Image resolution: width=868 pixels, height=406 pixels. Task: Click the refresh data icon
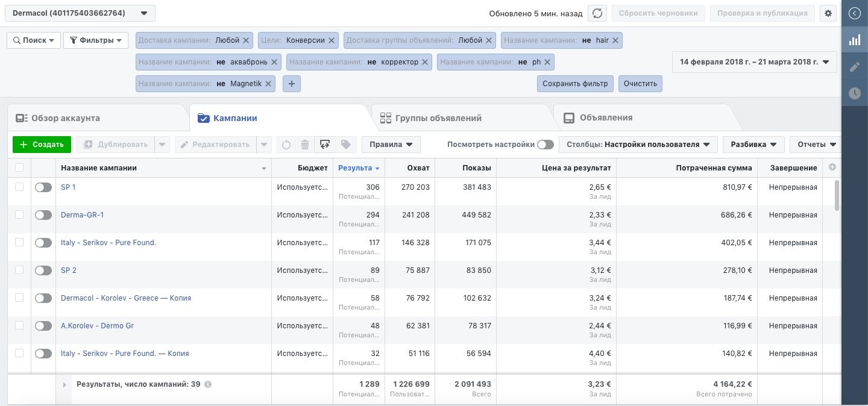coord(597,13)
